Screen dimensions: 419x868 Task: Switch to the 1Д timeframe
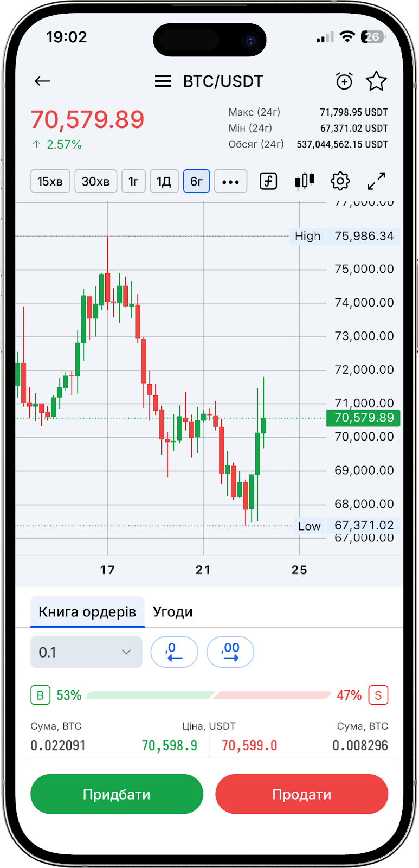tap(164, 181)
